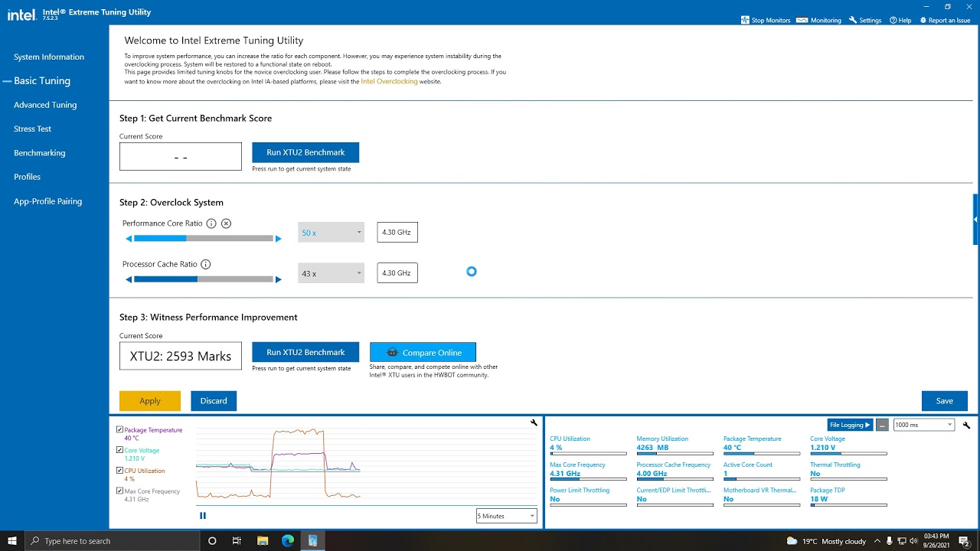Click the yellow Apply button
The width and height of the screenshot is (980, 551).
point(150,401)
